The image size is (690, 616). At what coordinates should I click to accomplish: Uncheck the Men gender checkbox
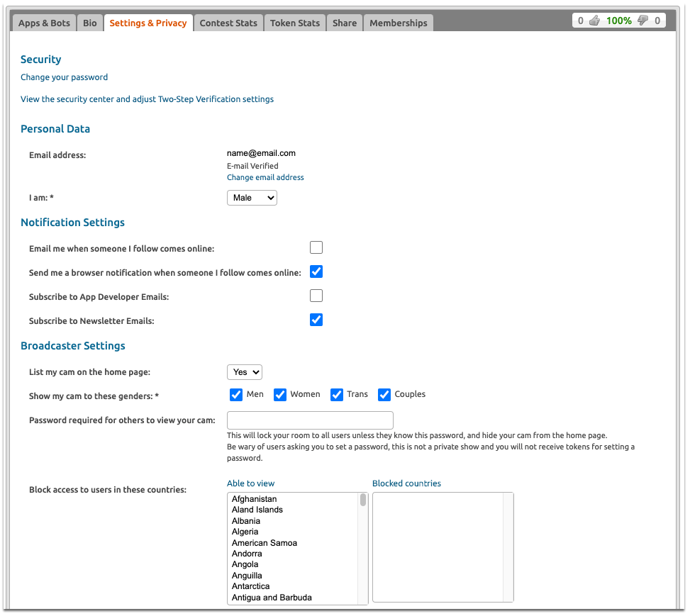click(236, 395)
